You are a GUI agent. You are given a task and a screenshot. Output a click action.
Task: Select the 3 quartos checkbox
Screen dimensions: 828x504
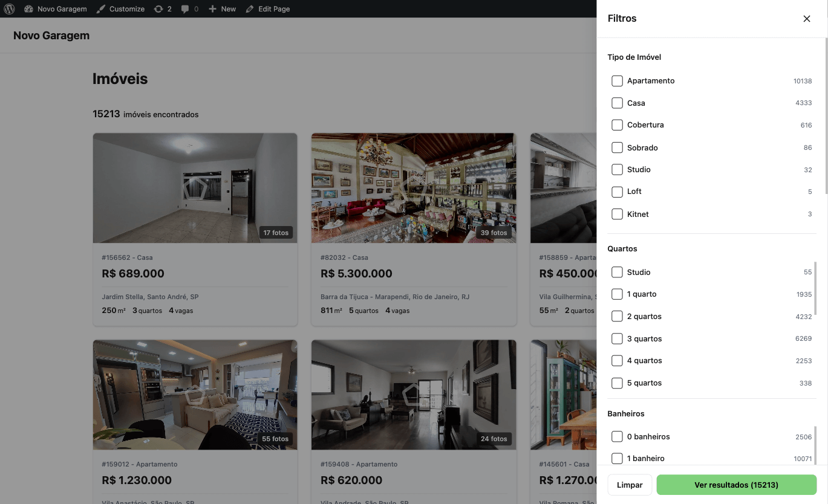[617, 338]
